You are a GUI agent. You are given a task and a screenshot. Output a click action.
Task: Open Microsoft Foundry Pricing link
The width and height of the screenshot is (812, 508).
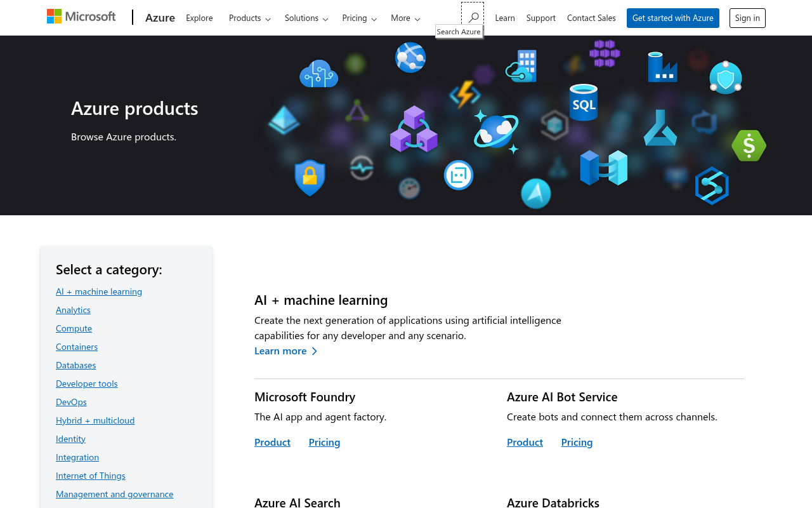tap(324, 442)
